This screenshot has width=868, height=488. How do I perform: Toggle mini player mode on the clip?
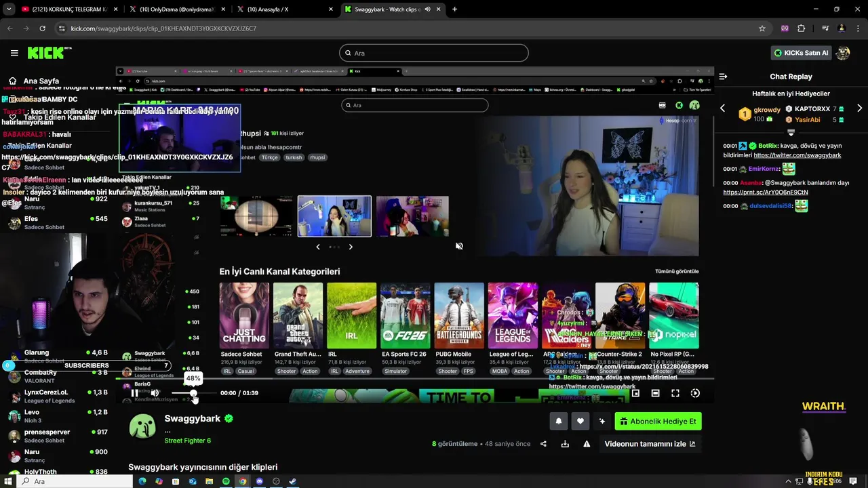pyautogui.click(x=635, y=393)
